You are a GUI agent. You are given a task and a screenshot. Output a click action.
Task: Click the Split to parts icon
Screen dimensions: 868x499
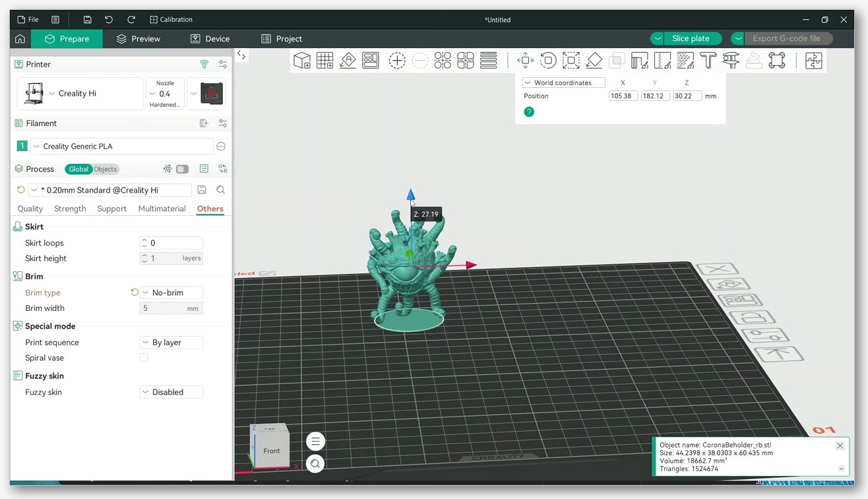pos(466,61)
